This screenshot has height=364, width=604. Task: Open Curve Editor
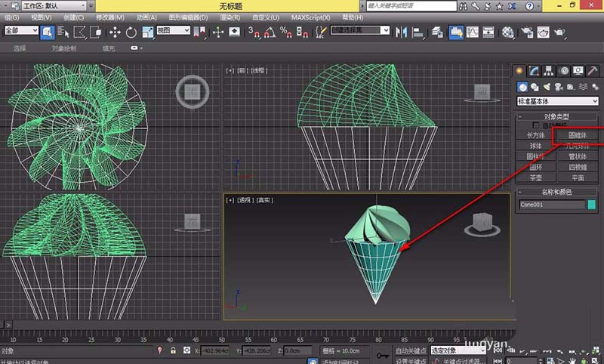pos(473,32)
